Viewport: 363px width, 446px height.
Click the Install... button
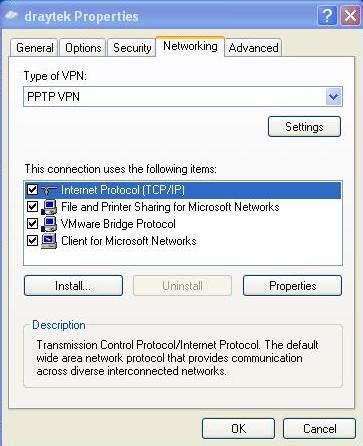tap(73, 286)
